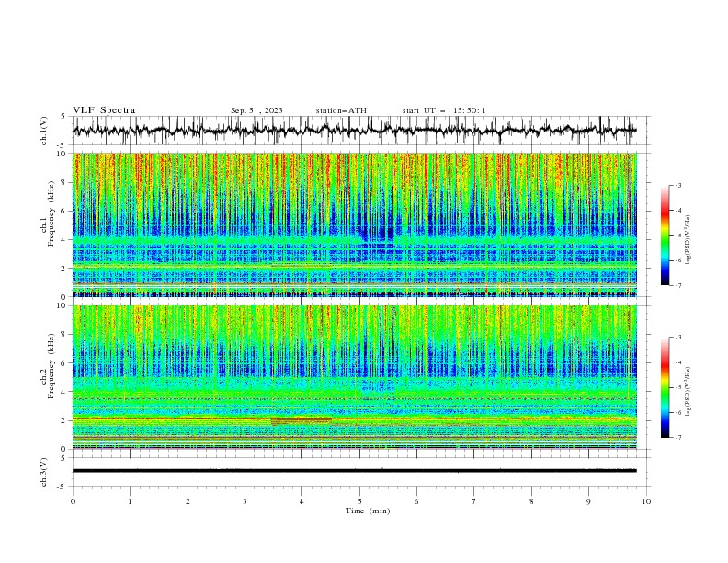Click time axis tick label "2"

point(188,501)
